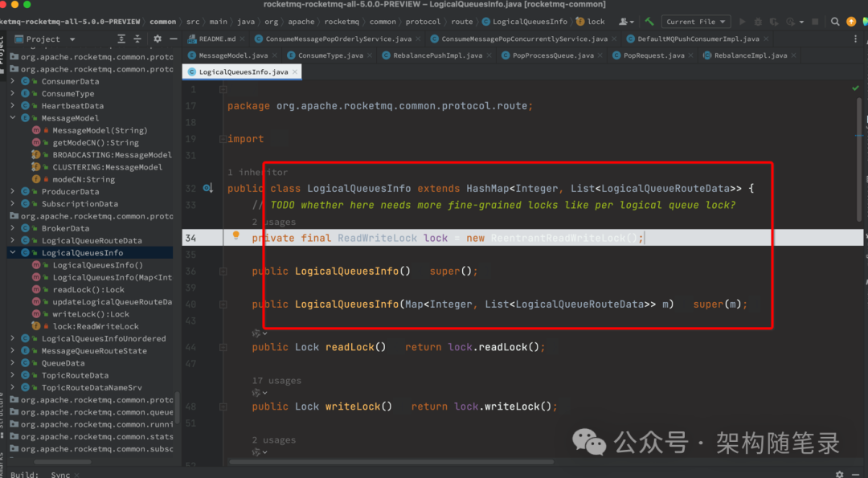Click Collapse All icon in Project panel
The width and height of the screenshot is (868, 478).
point(137,39)
